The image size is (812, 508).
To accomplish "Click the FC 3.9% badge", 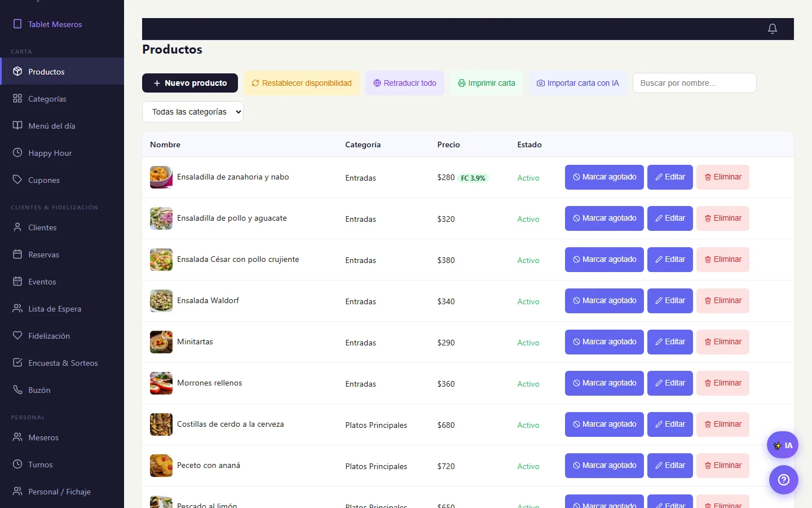I will [473, 178].
